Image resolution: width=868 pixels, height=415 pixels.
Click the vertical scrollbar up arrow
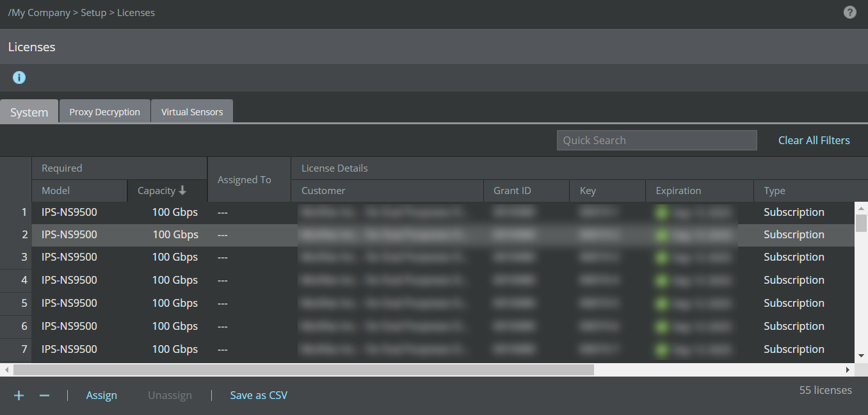click(x=862, y=208)
